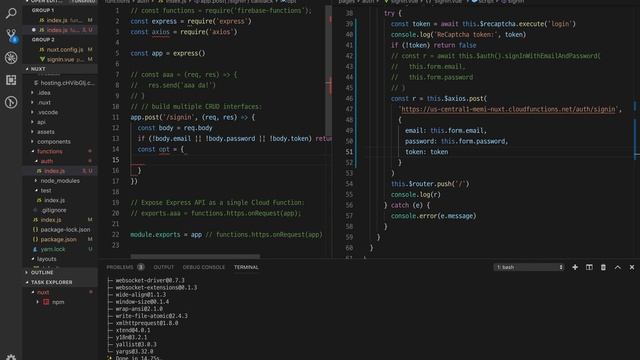Expand the .vscode folder
640x360 pixels.
(x=47, y=112)
